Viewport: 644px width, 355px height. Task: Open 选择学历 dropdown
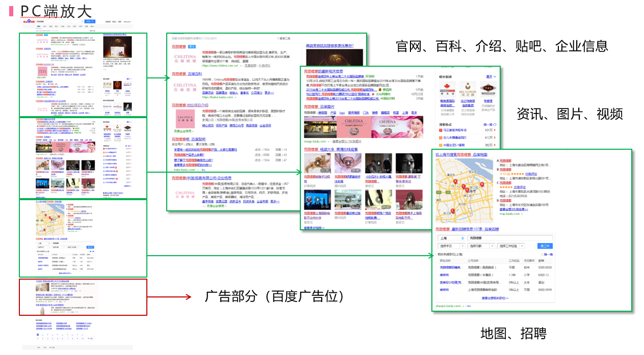[x=451, y=246]
